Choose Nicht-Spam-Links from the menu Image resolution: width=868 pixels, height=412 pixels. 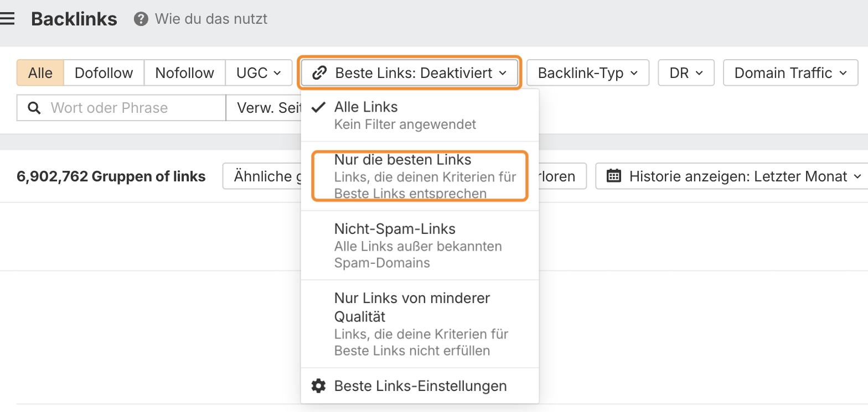click(x=420, y=245)
